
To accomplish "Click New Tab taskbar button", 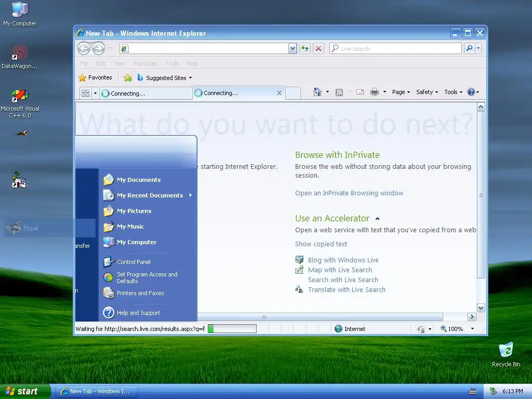I will coord(96,391).
